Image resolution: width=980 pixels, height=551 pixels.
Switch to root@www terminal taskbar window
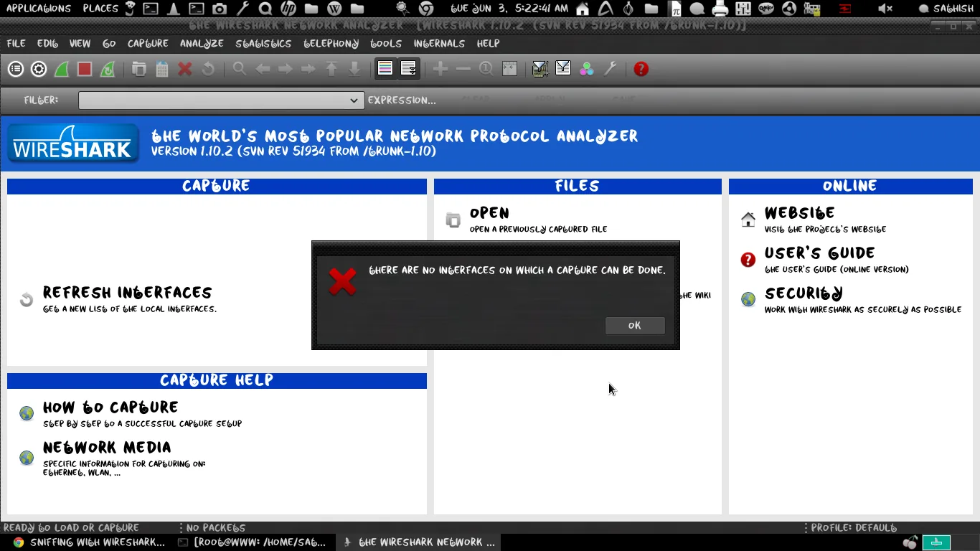point(254,542)
